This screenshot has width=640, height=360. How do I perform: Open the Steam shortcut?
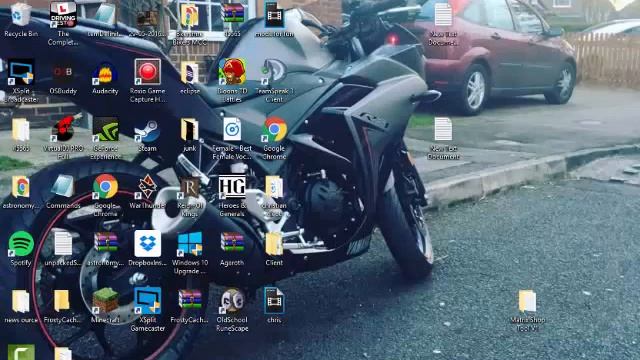pyautogui.click(x=147, y=130)
